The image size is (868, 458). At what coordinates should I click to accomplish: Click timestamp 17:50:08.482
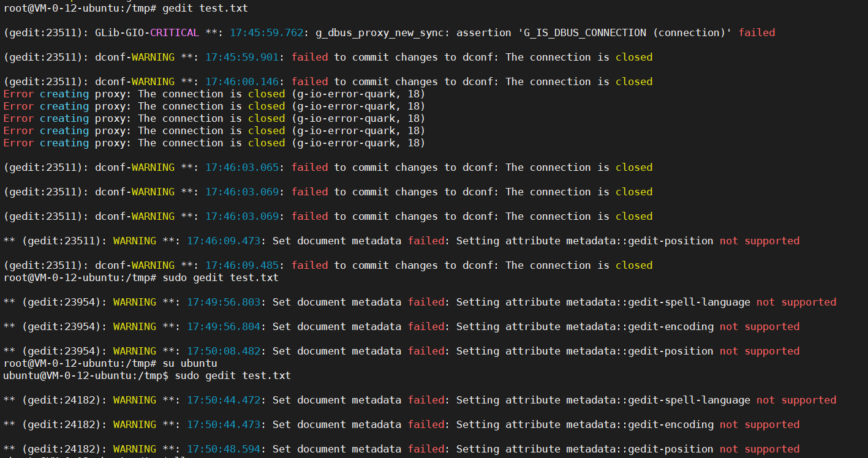224,351
